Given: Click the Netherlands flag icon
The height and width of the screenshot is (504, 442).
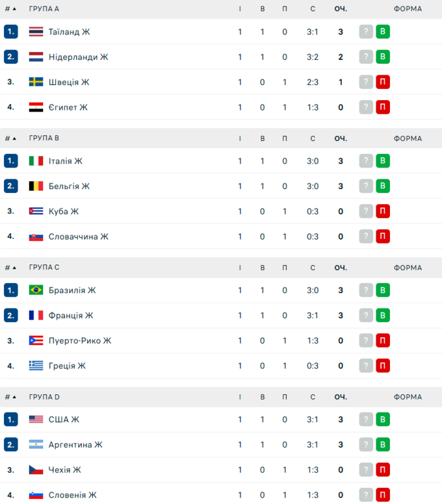Looking at the screenshot, I should coord(36,57).
